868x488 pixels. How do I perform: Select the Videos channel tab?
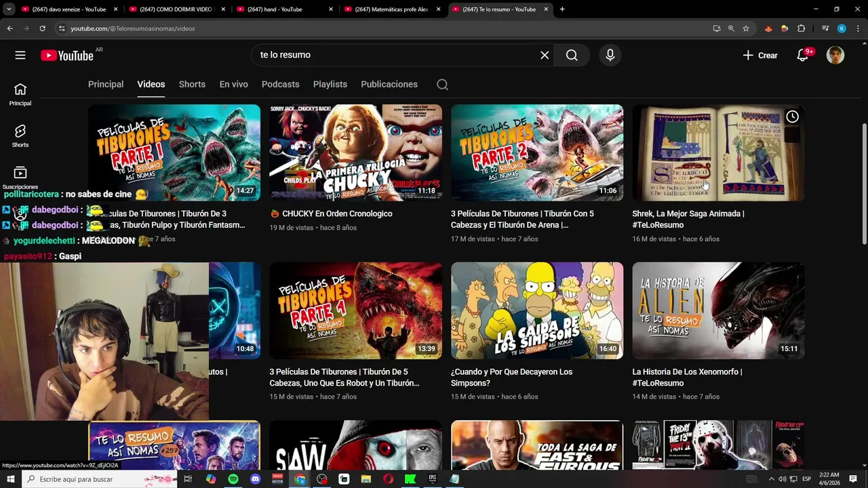click(x=151, y=85)
